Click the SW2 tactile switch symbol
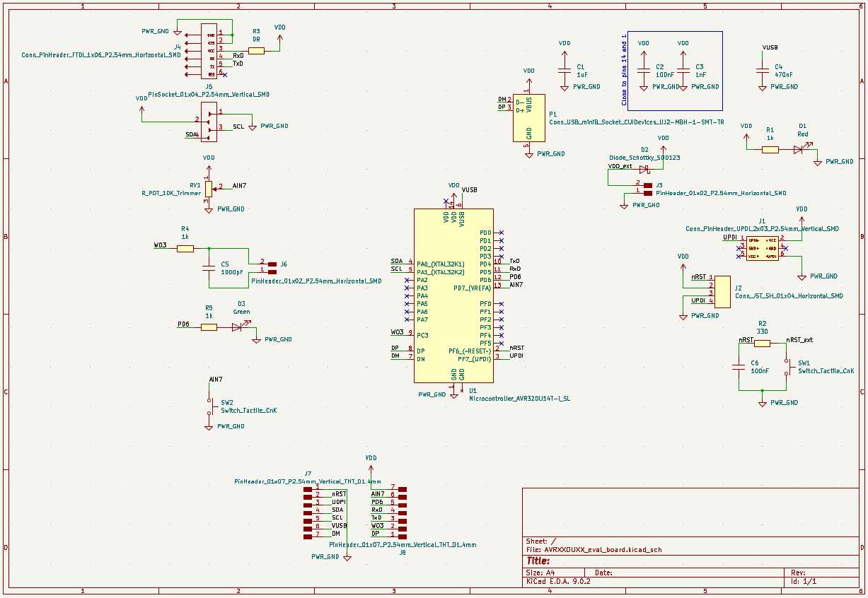This screenshot has width=868, height=598. coord(209,406)
